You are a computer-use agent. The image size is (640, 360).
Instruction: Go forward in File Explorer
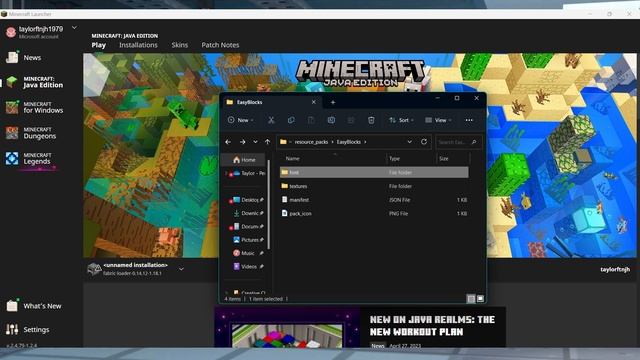coord(242,142)
